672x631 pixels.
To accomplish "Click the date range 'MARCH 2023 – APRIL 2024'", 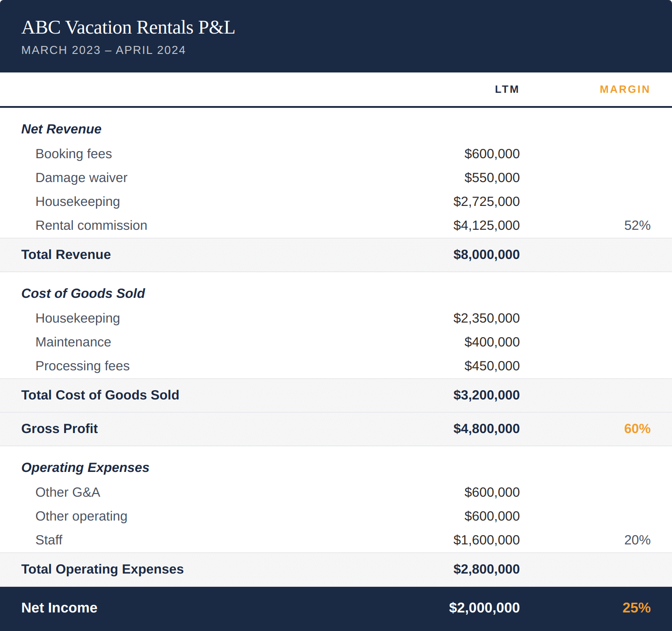I will pos(103,50).
